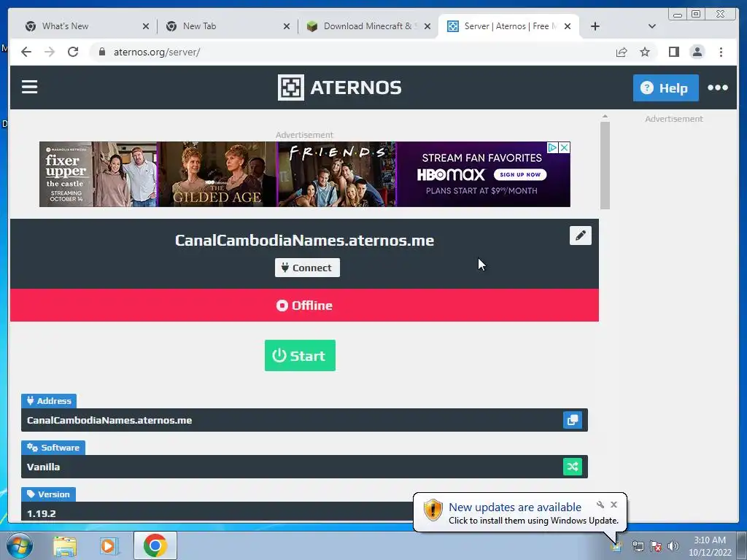Click the 1.19.2 version value

coord(42,514)
